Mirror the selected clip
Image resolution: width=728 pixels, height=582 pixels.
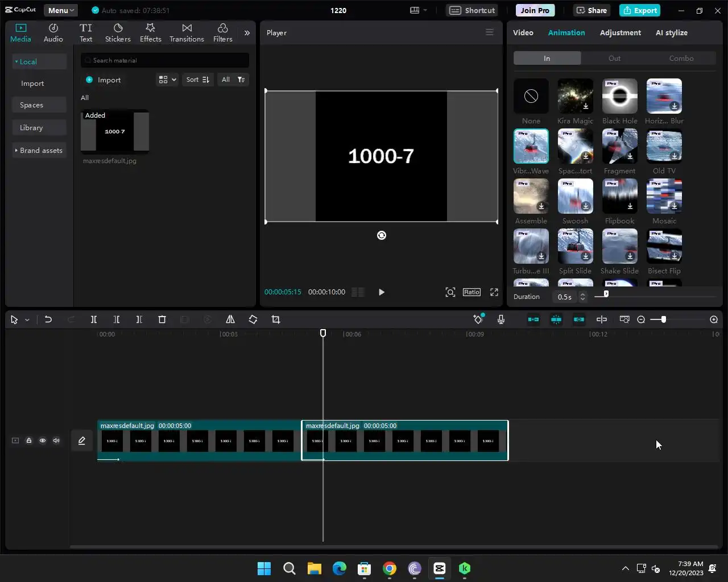coord(230,319)
